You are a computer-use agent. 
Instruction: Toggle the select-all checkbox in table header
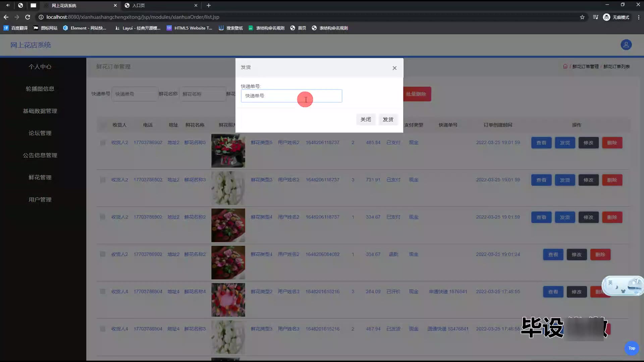pyautogui.click(x=103, y=125)
